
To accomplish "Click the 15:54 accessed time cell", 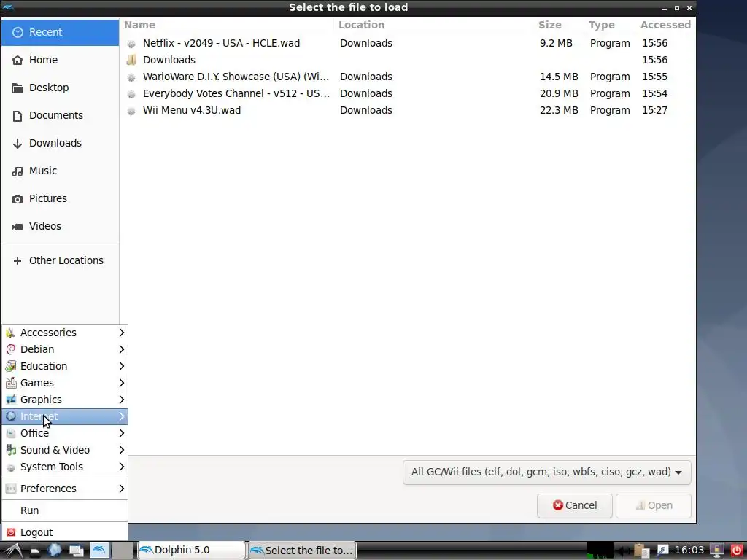I will point(654,93).
